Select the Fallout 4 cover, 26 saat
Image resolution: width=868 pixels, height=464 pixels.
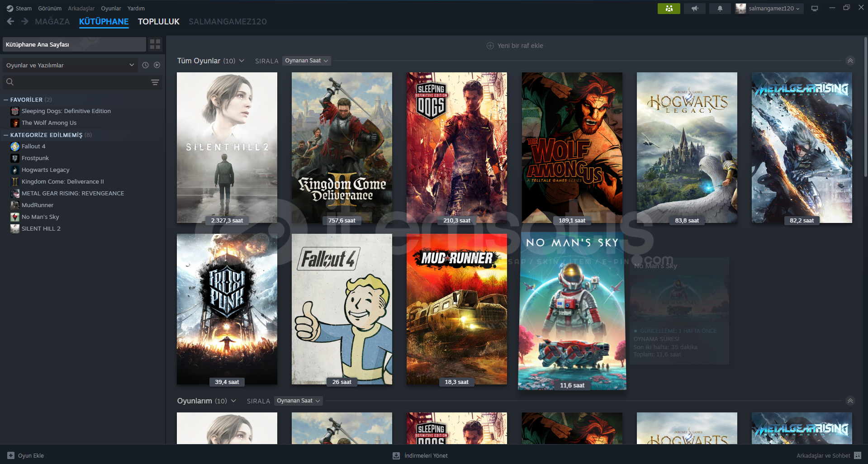pyautogui.click(x=342, y=309)
